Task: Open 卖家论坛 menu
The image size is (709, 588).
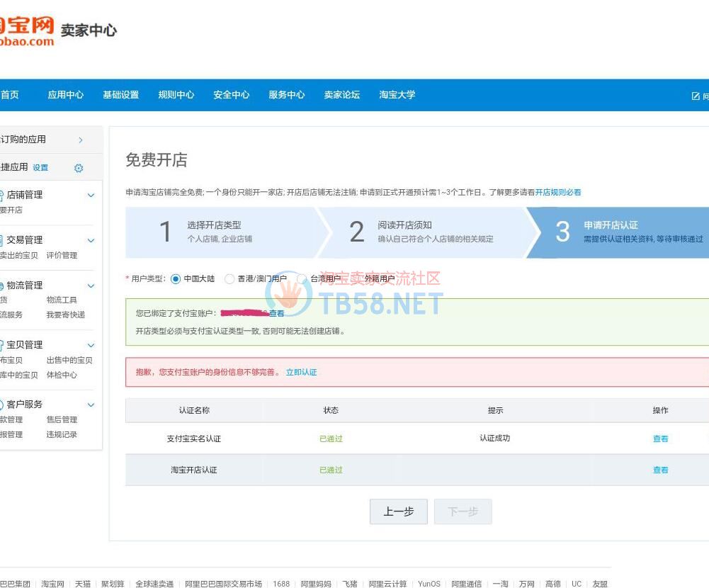Action: click(342, 95)
